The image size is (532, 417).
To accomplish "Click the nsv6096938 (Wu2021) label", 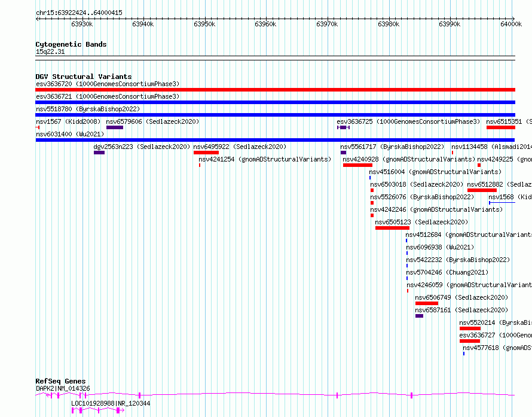I will [x=440, y=247].
